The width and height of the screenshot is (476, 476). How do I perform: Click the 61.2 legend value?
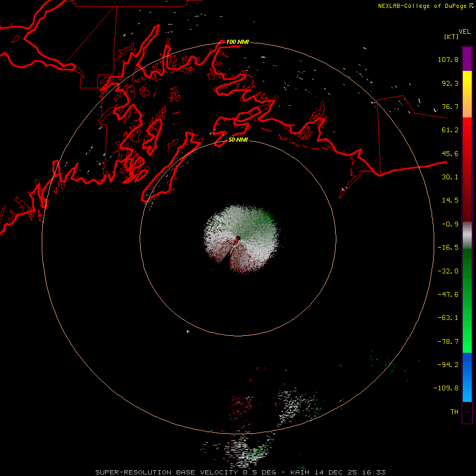tap(450, 130)
